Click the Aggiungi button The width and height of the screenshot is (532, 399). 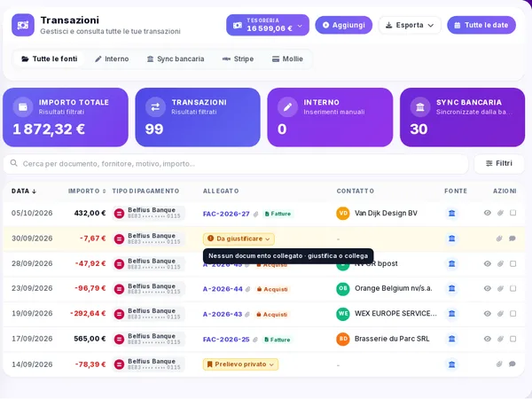coord(343,25)
